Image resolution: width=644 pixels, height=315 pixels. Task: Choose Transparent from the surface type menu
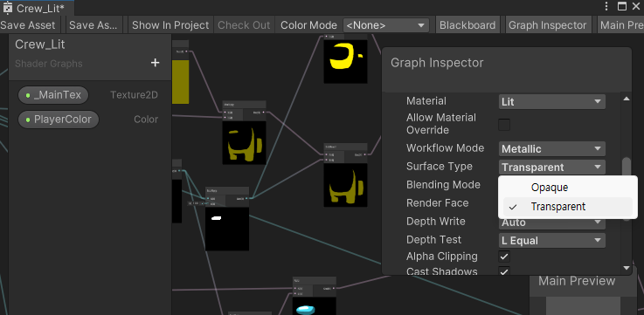point(568,207)
